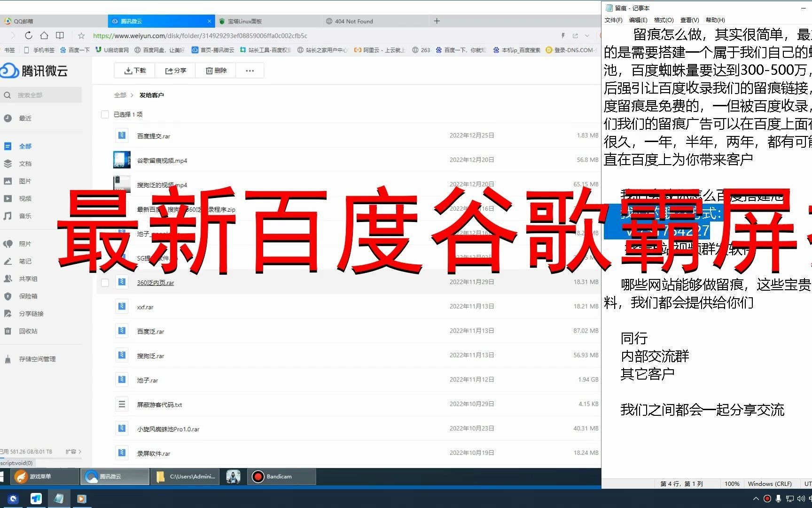Open the more actions ellipsis menu
Screen dimensions: 812x508
tap(250, 71)
